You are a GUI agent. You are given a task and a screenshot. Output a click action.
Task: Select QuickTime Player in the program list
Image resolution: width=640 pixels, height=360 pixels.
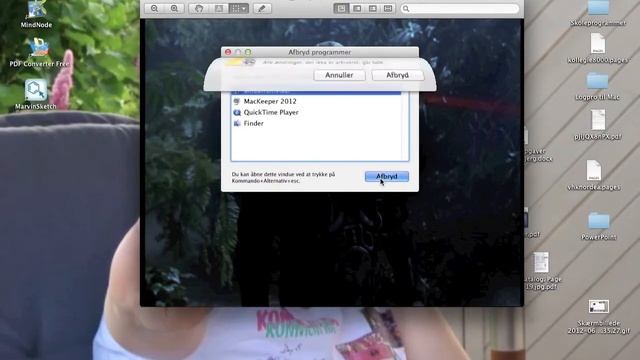(316, 112)
